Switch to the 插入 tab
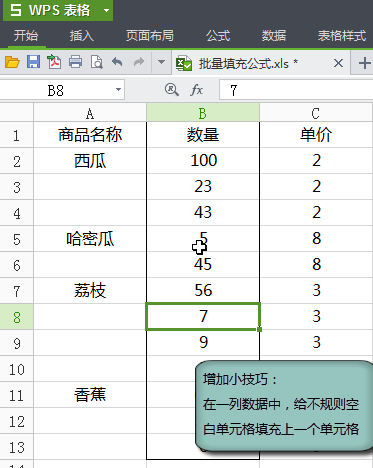Viewport: 373px width, 468px height. (x=82, y=36)
